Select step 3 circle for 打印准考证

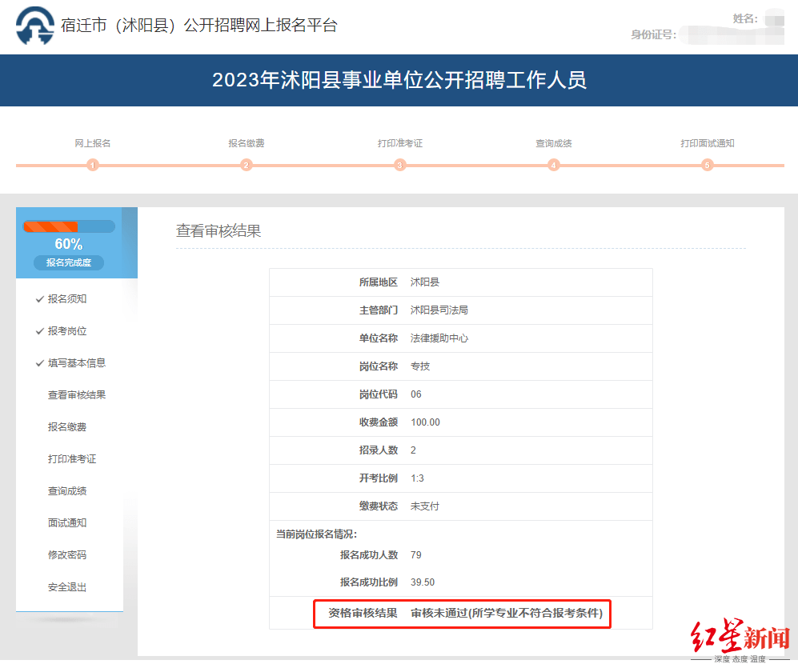click(x=400, y=165)
